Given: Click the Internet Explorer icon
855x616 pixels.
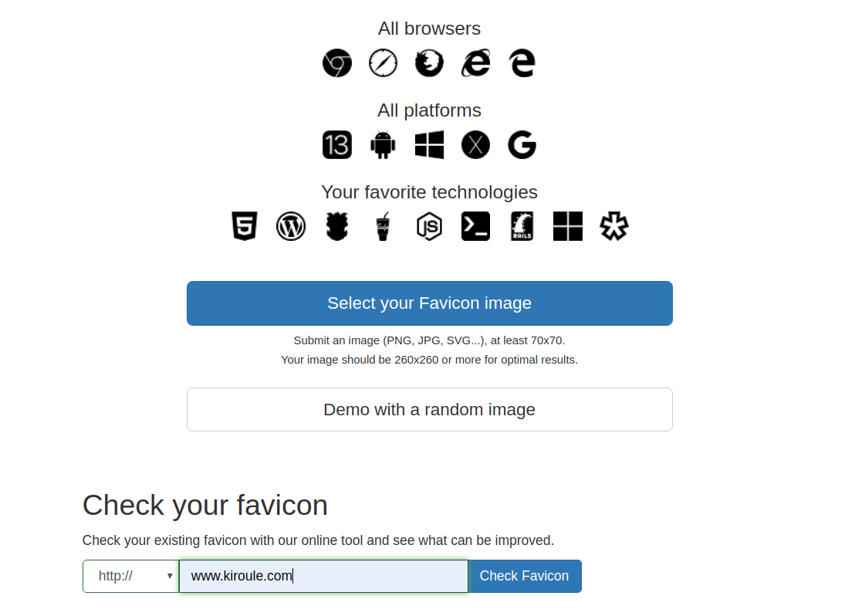Looking at the screenshot, I should pos(475,63).
